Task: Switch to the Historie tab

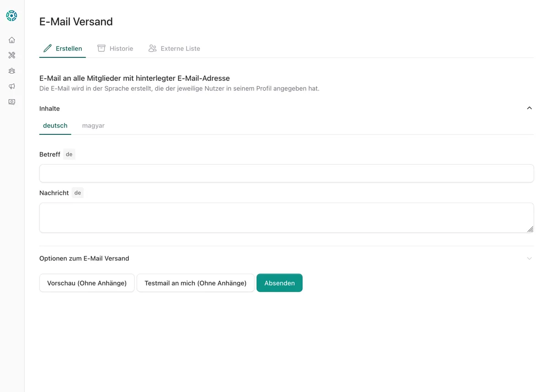Action: pos(121,48)
